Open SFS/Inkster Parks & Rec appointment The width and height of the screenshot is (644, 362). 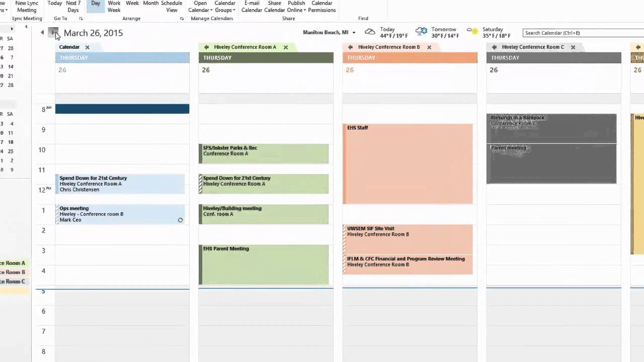(x=264, y=154)
